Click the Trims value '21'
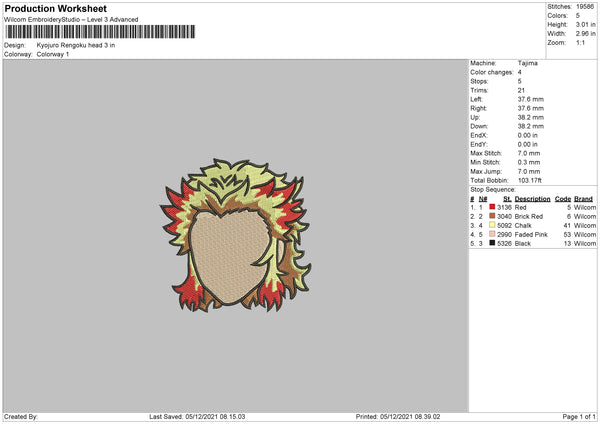600x424 pixels. tap(521, 90)
